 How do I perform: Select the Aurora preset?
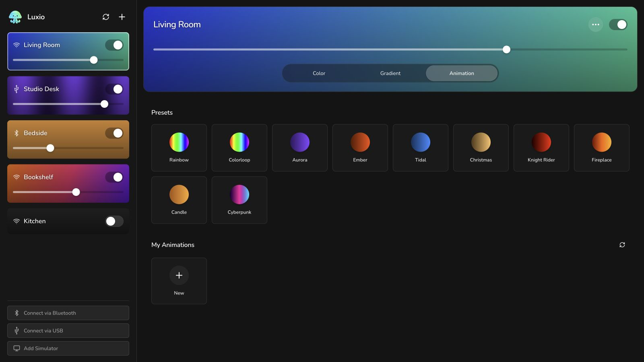pyautogui.click(x=300, y=148)
